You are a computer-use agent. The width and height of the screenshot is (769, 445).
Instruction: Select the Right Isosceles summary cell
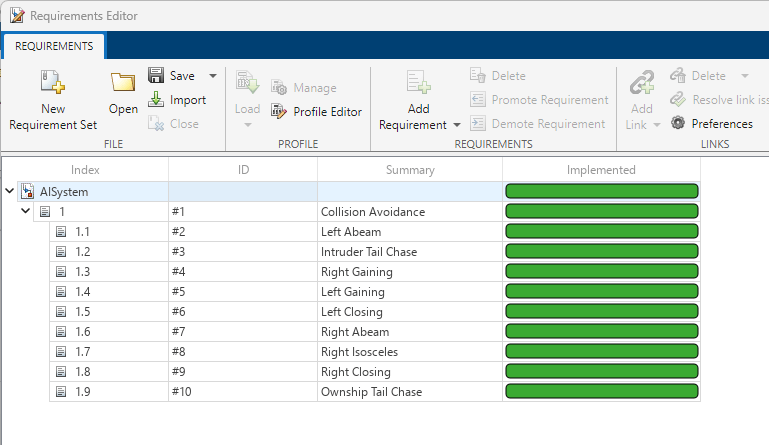point(410,352)
